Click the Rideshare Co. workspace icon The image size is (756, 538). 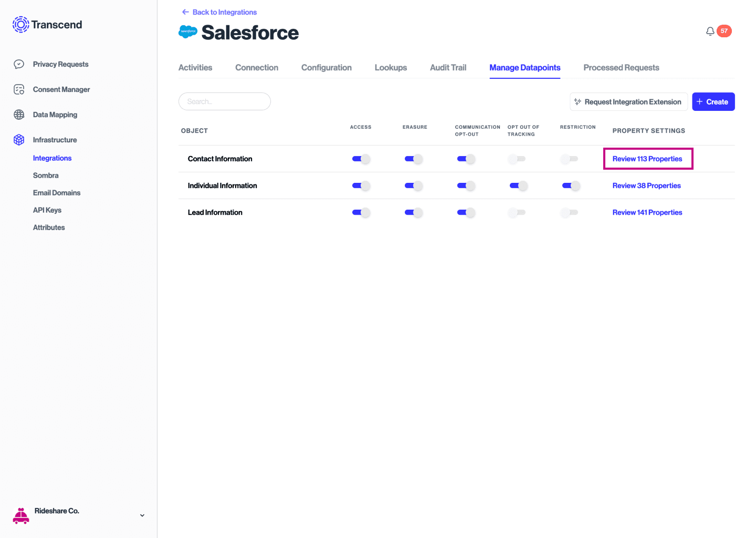pos(21,515)
